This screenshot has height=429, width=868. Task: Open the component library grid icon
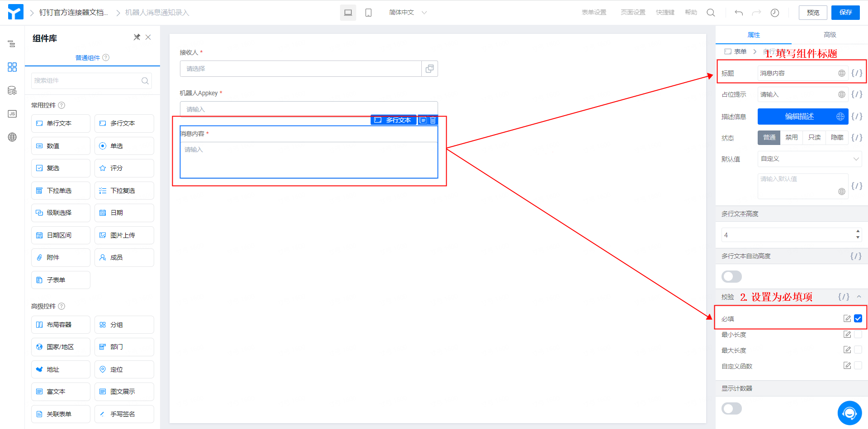point(12,67)
